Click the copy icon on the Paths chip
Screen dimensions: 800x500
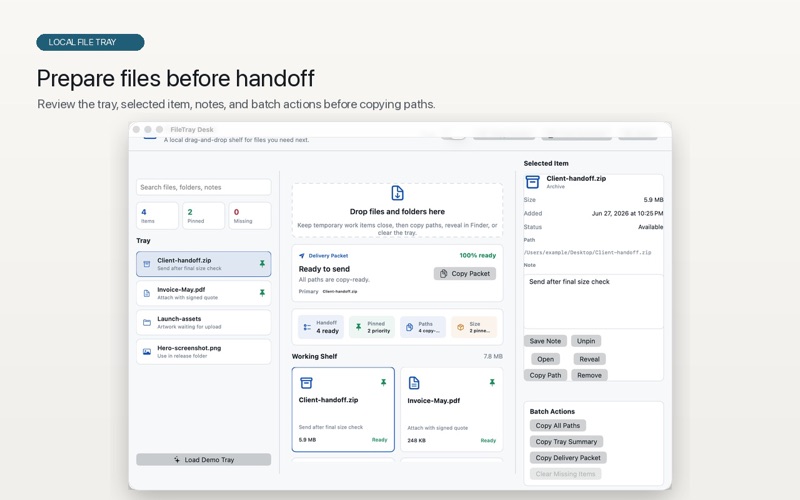tap(409, 327)
